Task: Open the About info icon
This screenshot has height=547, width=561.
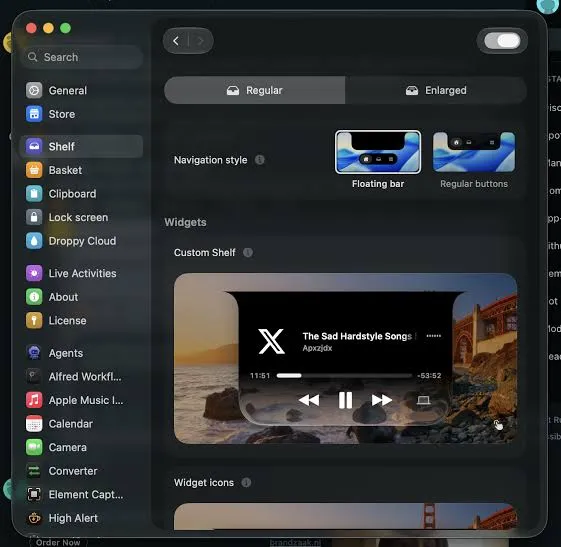Action: pyautogui.click(x=34, y=297)
